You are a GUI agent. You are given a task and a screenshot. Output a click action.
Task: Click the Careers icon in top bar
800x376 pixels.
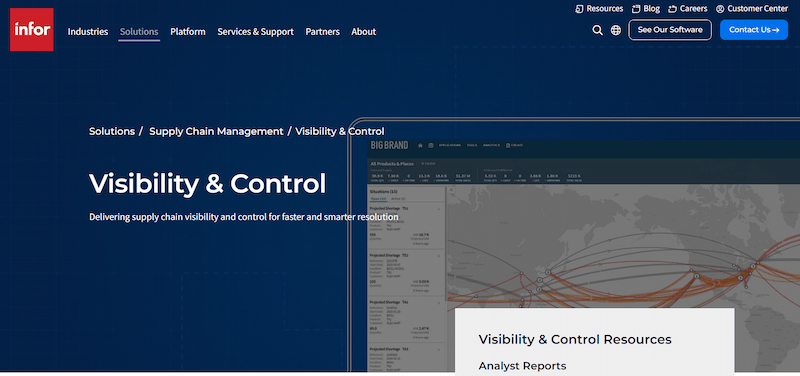click(x=672, y=9)
